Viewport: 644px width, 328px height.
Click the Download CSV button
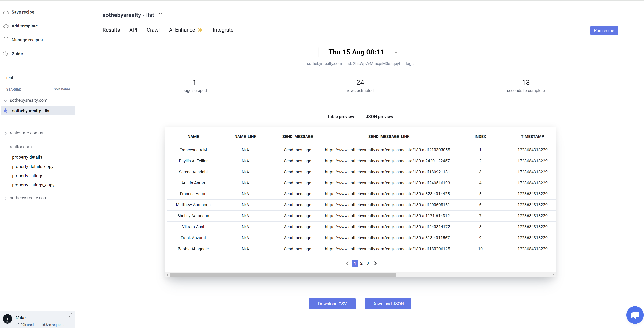pyautogui.click(x=332, y=304)
